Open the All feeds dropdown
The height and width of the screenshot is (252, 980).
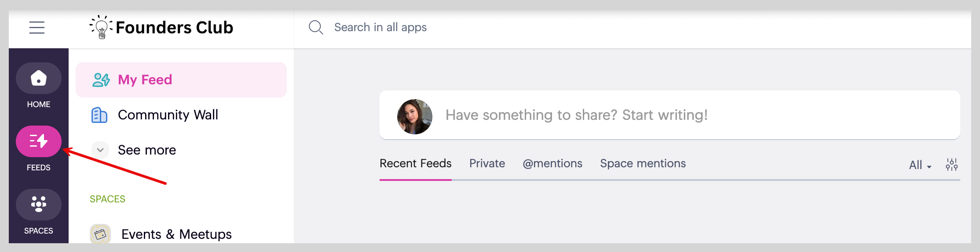(920, 165)
